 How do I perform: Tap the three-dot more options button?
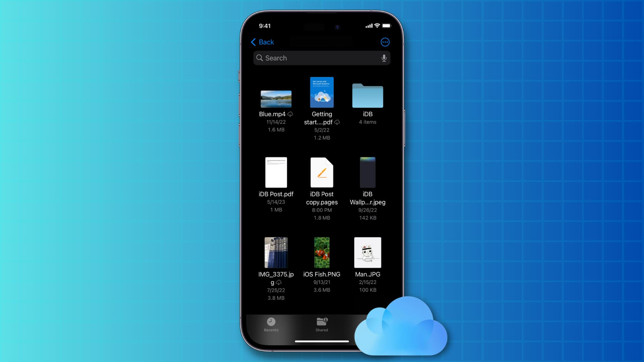(385, 42)
